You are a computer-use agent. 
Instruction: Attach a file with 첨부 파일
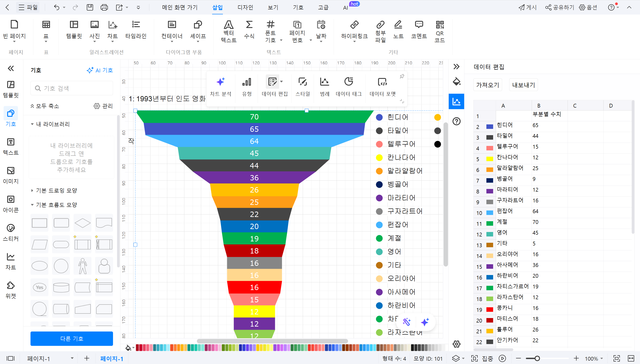(380, 31)
